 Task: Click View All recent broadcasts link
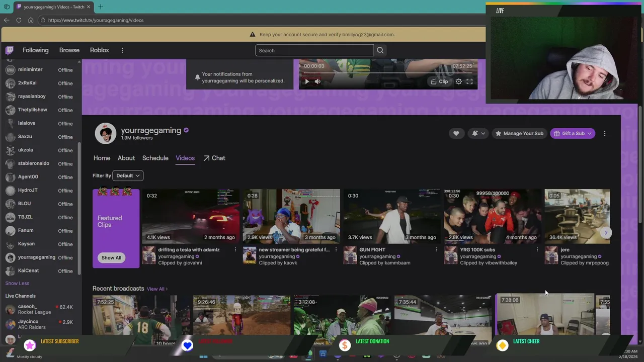(157, 289)
